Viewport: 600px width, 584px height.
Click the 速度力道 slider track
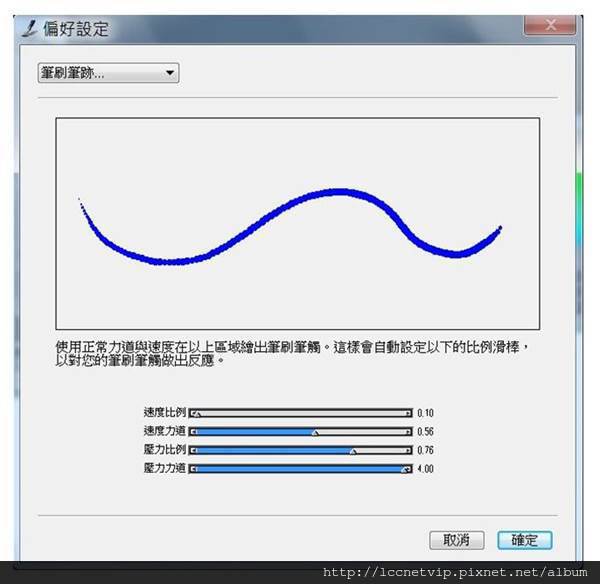click(301, 432)
